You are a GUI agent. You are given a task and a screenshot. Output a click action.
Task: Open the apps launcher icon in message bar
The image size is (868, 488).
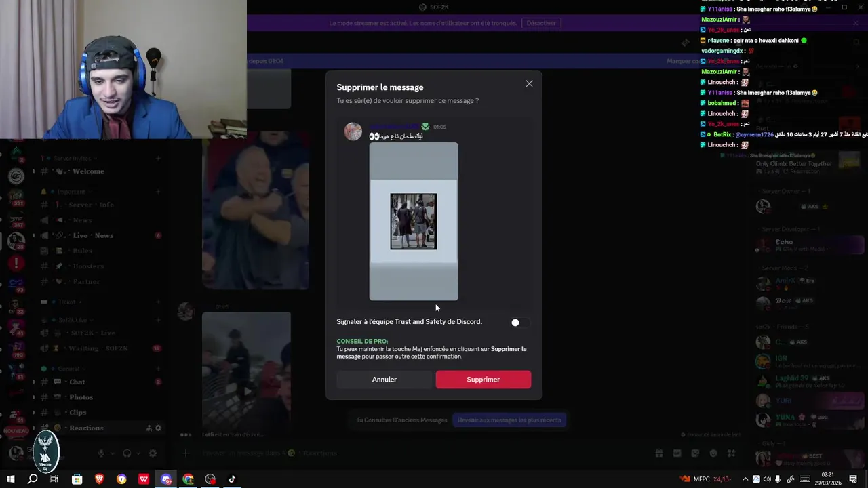pyautogui.click(x=731, y=453)
